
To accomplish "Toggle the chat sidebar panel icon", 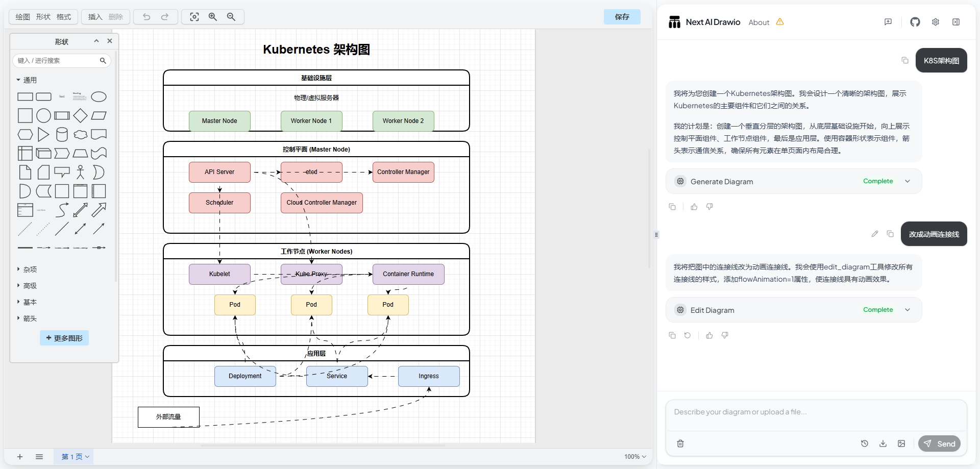I will tap(956, 22).
